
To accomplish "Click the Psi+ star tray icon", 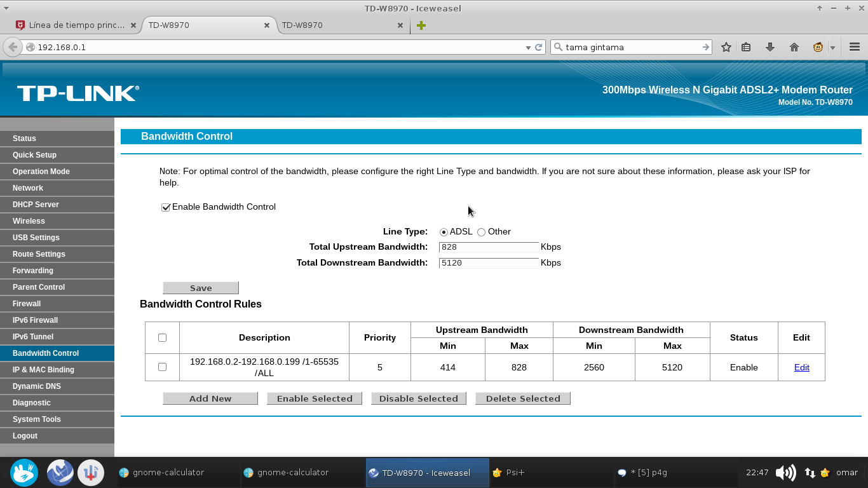I will point(825,473).
